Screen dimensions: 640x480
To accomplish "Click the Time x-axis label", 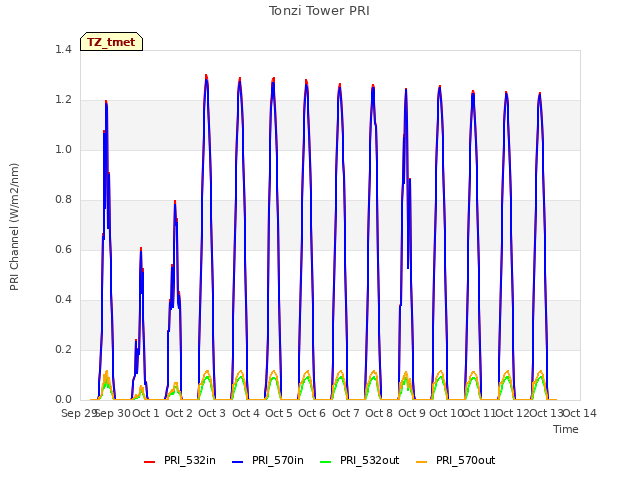I will click(566, 429).
